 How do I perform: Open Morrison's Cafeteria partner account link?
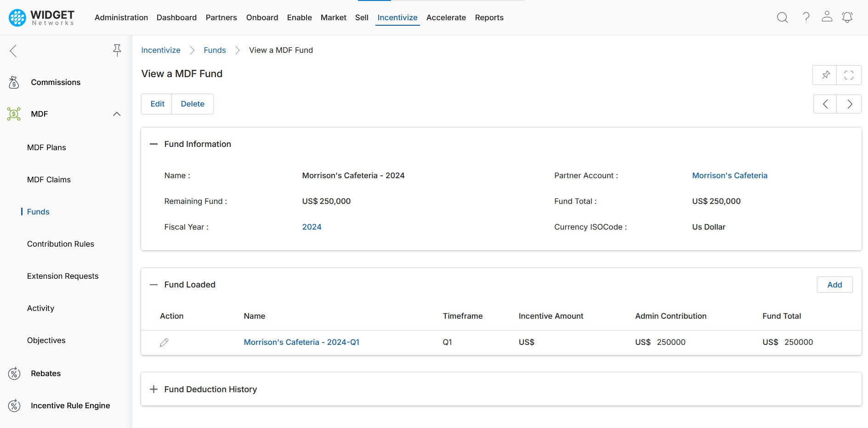[x=729, y=175]
